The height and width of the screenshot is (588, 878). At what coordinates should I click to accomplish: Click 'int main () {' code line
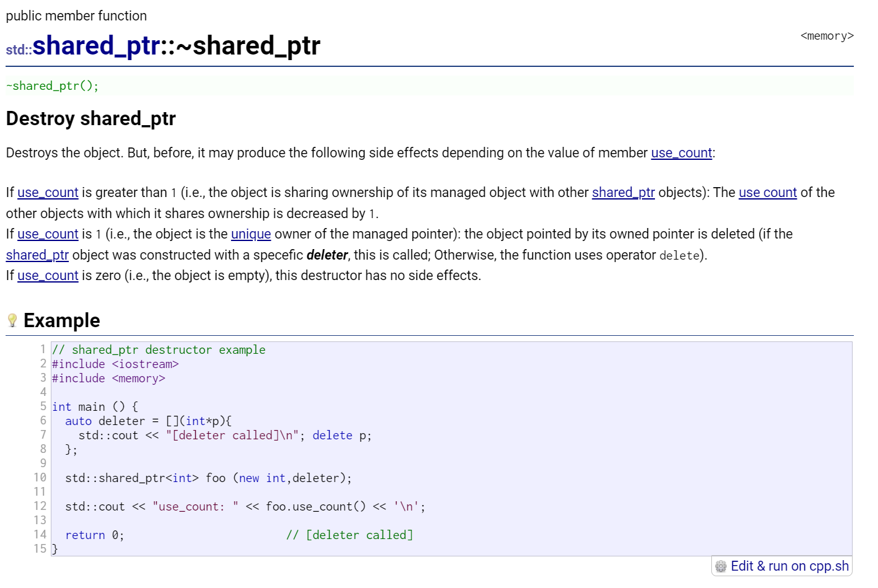[95, 407]
